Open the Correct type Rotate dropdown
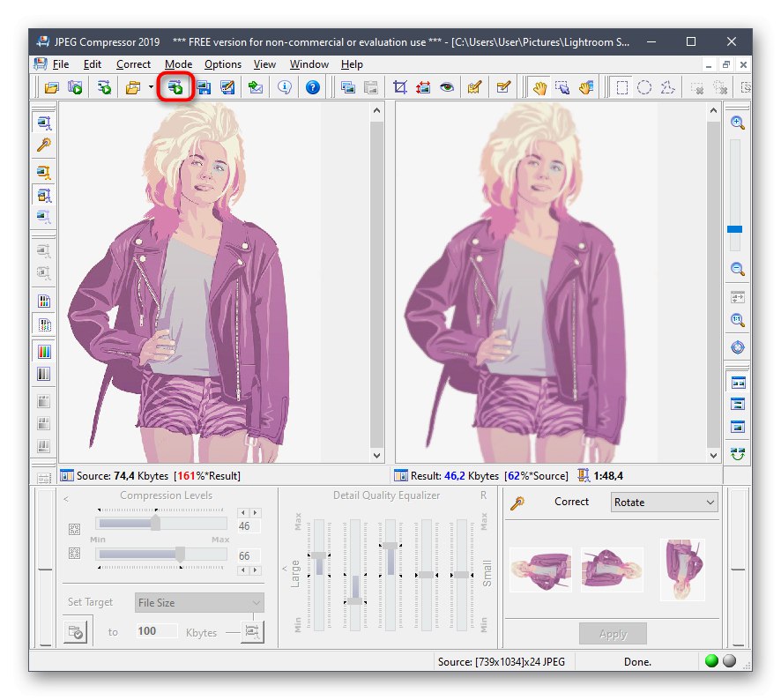Viewport: 781px width, 700px height. [665, 503]
